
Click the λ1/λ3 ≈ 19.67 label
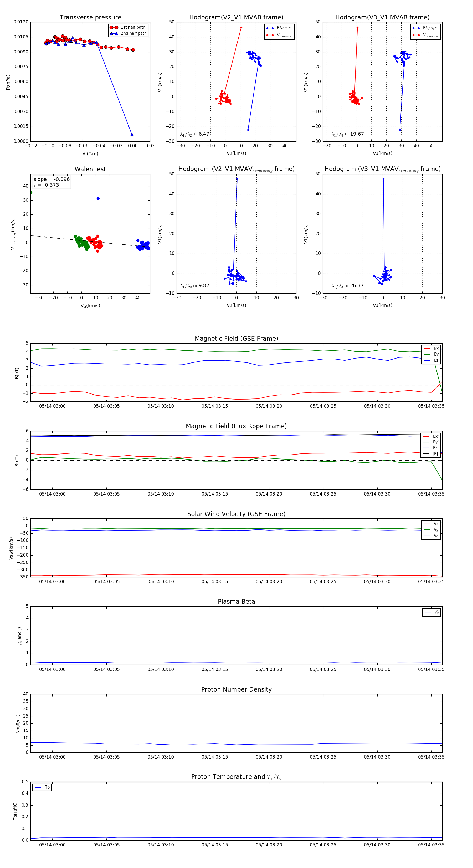point(347,134)
